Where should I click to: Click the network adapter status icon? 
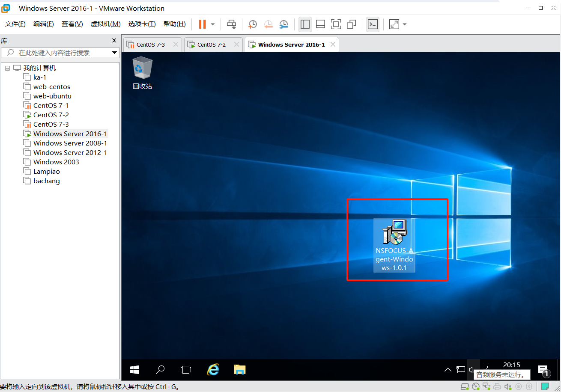(486, 387)
